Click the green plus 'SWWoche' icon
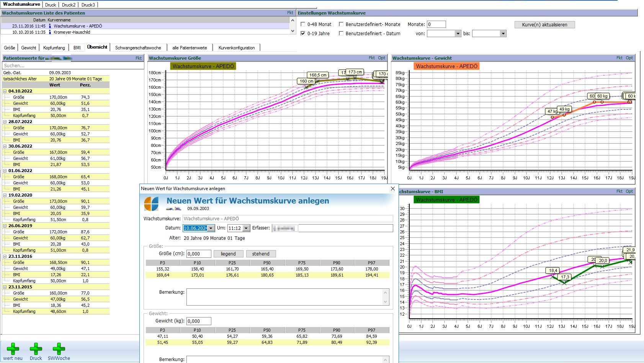The image size is (644, 363). (59, 349)
